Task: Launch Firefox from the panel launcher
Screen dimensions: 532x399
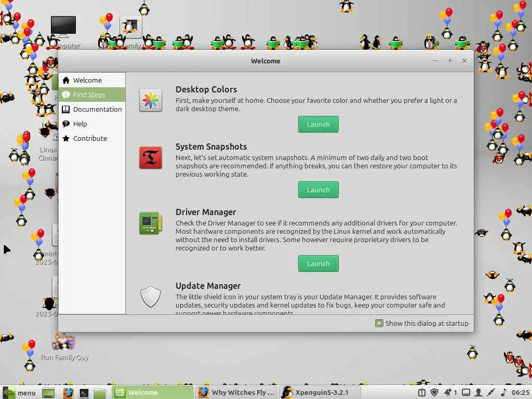Action: click(68, 393)
